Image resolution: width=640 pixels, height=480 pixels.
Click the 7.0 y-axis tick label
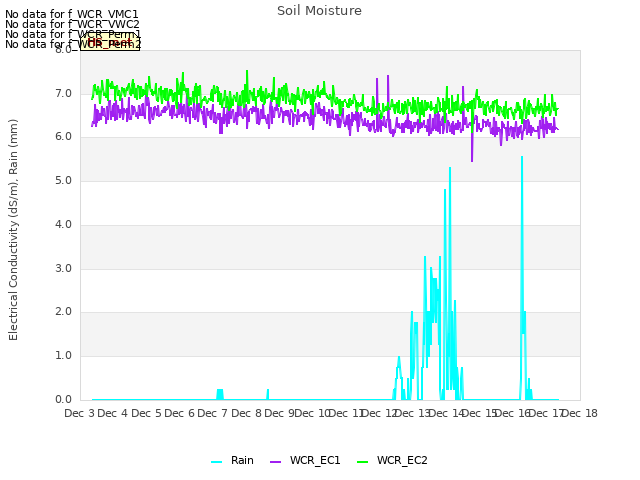click(63, 94)
